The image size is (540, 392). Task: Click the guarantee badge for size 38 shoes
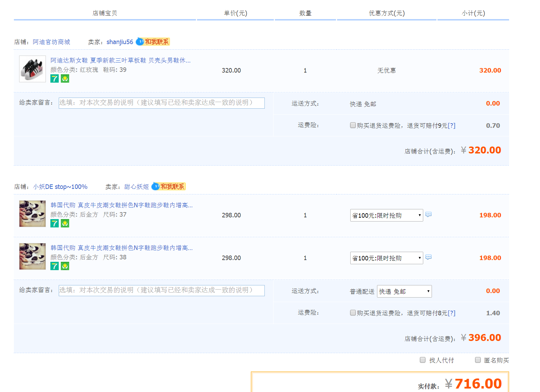tap(65, 266)
